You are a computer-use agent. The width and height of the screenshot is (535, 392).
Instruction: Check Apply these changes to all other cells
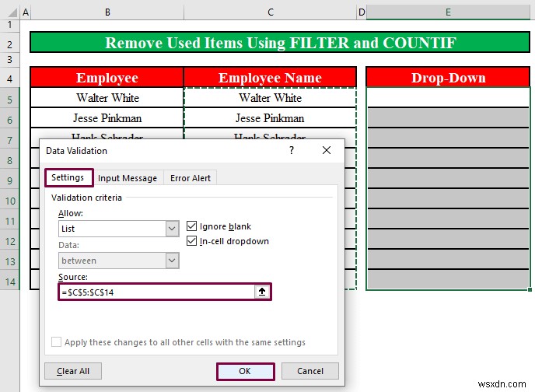[x=56, y=342]
